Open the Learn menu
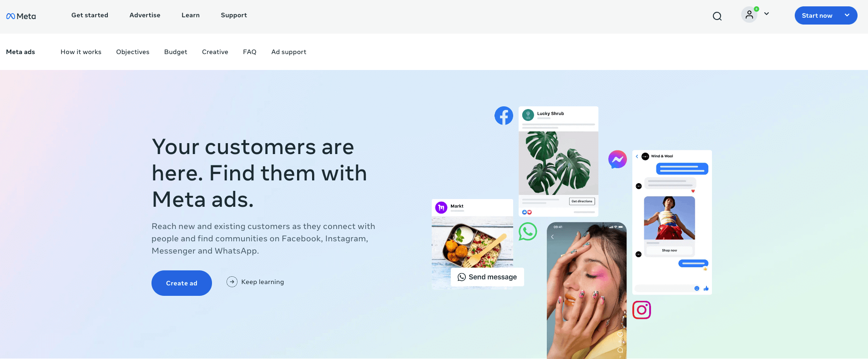 (191, 15)
